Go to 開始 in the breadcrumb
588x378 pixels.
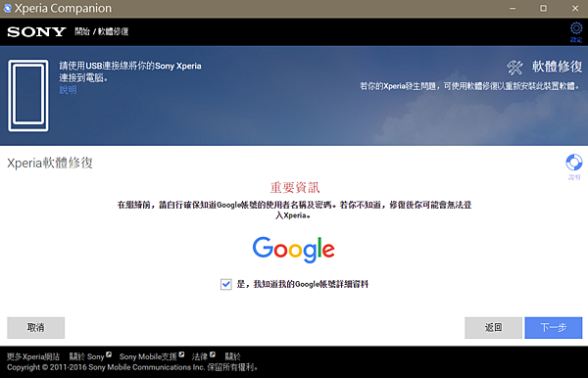coord(82,31)
